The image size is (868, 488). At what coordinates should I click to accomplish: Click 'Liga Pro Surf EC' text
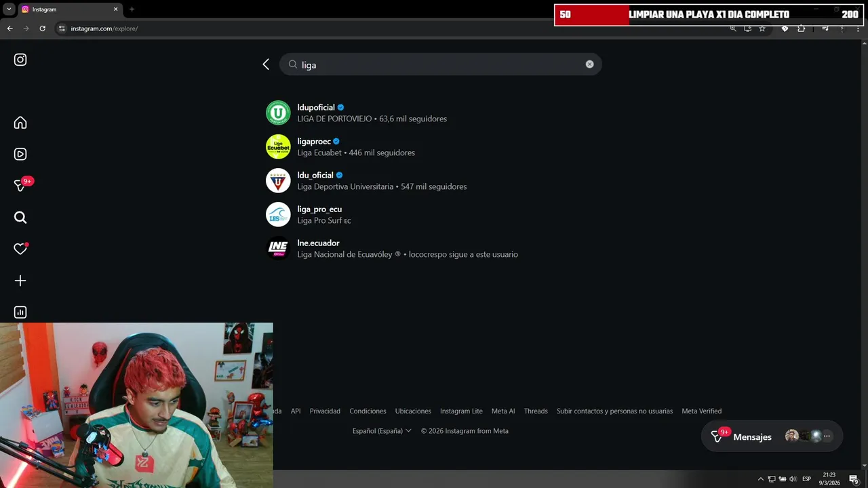pyautogui.click(x=324, y=220)
